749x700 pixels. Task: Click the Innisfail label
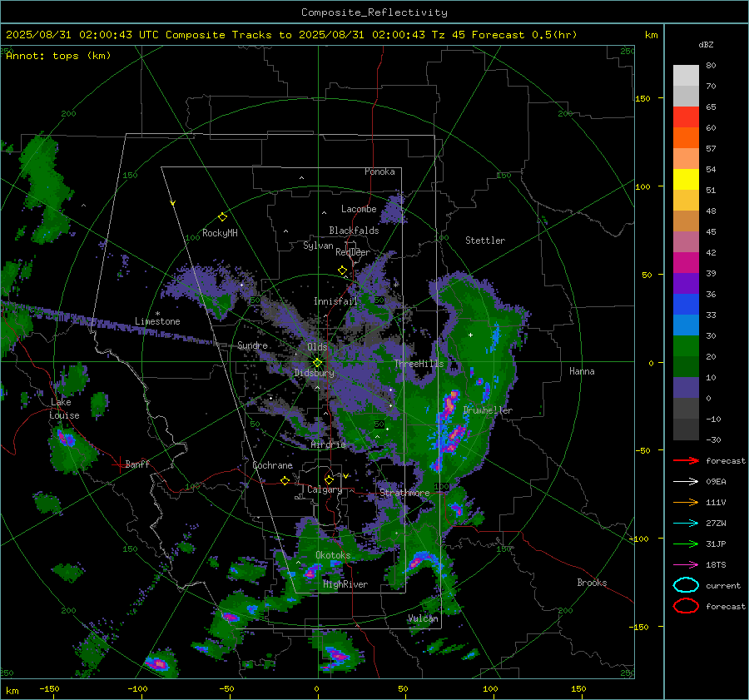[335, 301]
